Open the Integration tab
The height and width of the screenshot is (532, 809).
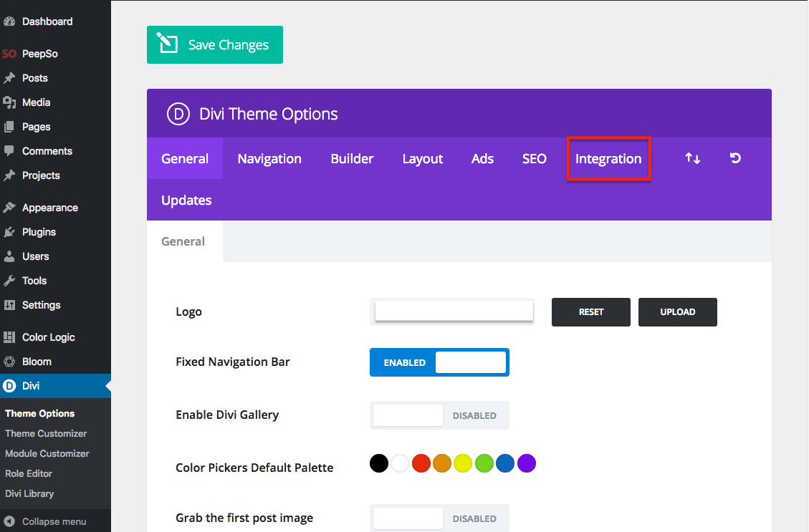pyautogui.click(x=608, y=158)
